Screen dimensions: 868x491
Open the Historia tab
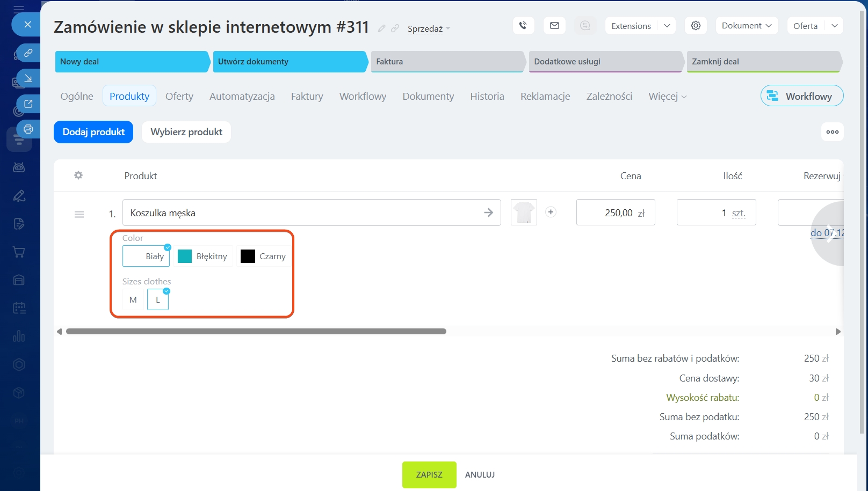click(x=487, y=97)
